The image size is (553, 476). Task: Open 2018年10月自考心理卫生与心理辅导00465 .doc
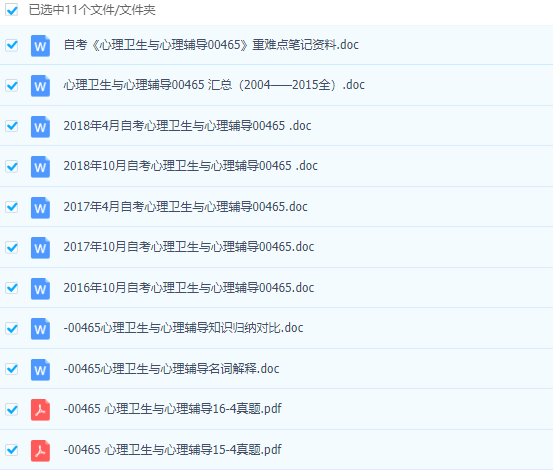pos(190,166)
